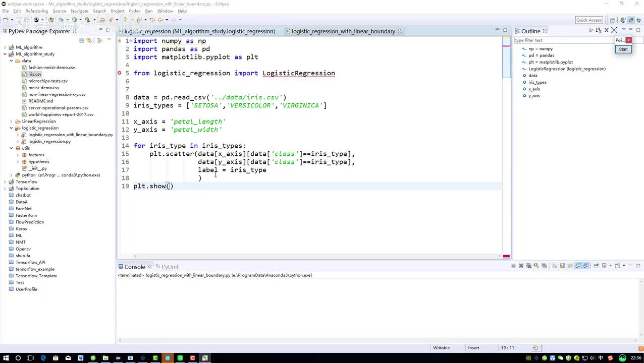This screenshot has height=363, width=644.
Task: Open Microsoft Edge from the taskbar
Action: tap(43, 358)
